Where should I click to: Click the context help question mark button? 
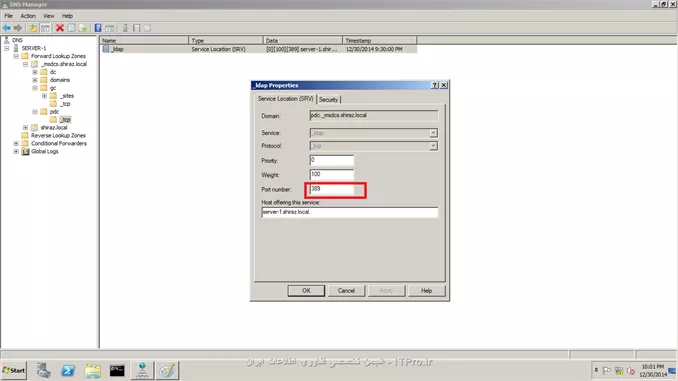[435, 85]
